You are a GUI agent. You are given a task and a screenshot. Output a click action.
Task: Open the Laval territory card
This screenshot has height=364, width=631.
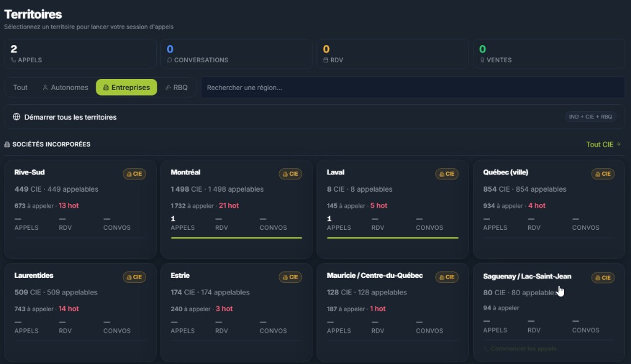coord(392,209)
